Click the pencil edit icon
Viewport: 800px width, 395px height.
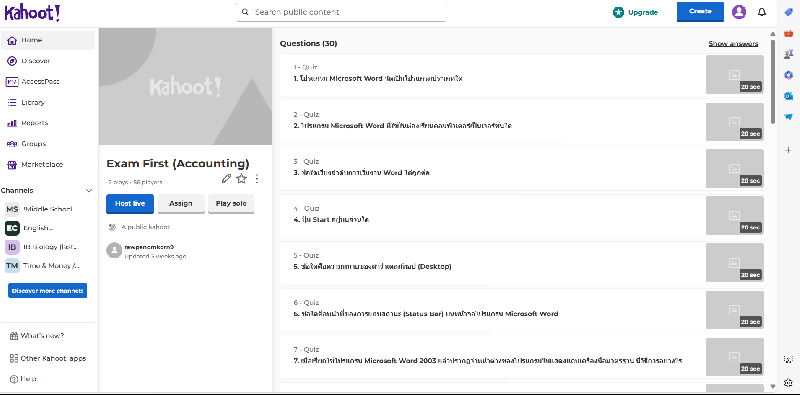pyautogui.click(x=227, y=178)
